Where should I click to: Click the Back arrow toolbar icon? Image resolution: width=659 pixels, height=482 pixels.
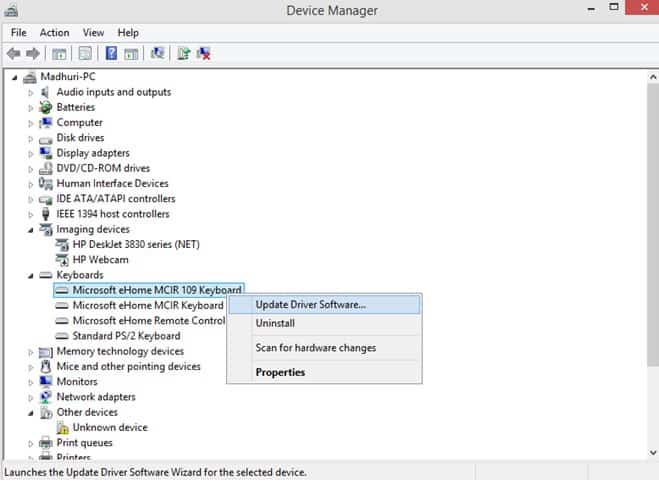pos(14,53)
